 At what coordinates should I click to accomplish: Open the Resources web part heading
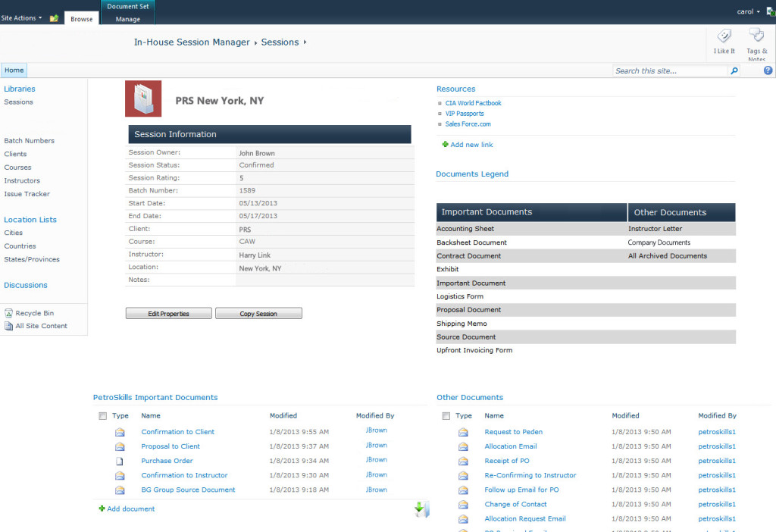point(455,89)
